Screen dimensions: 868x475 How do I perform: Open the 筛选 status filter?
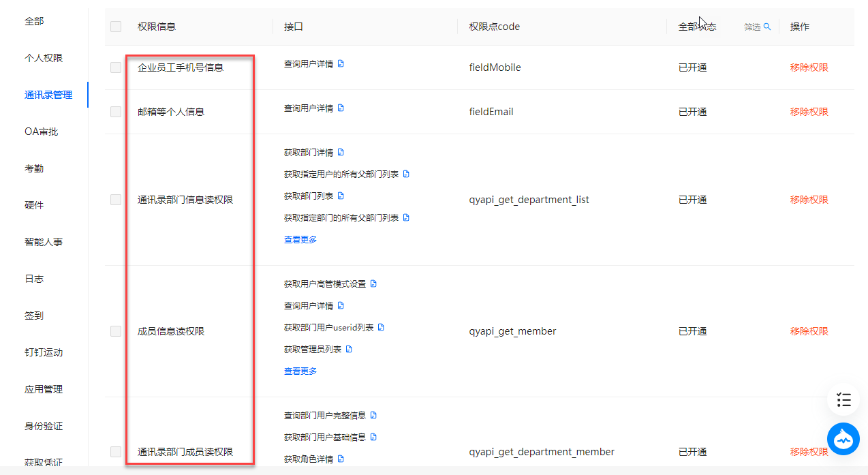pyautogui.click(x=757, y=27)
